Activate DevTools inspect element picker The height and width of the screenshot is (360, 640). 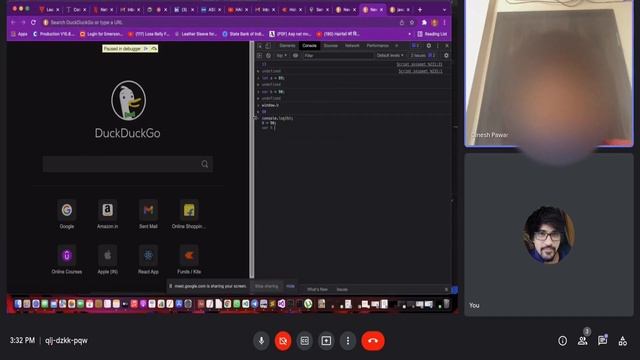click(260, 46)
